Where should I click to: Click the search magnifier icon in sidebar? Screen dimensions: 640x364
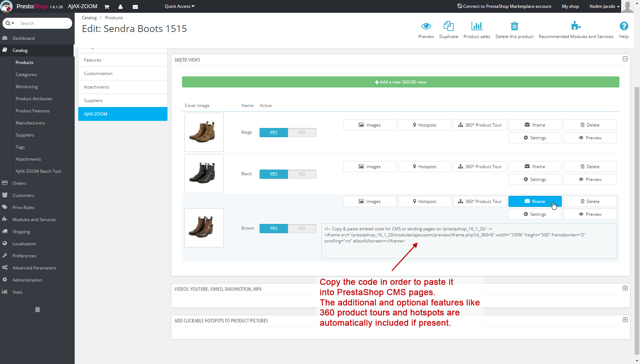[x=8, y=23]
